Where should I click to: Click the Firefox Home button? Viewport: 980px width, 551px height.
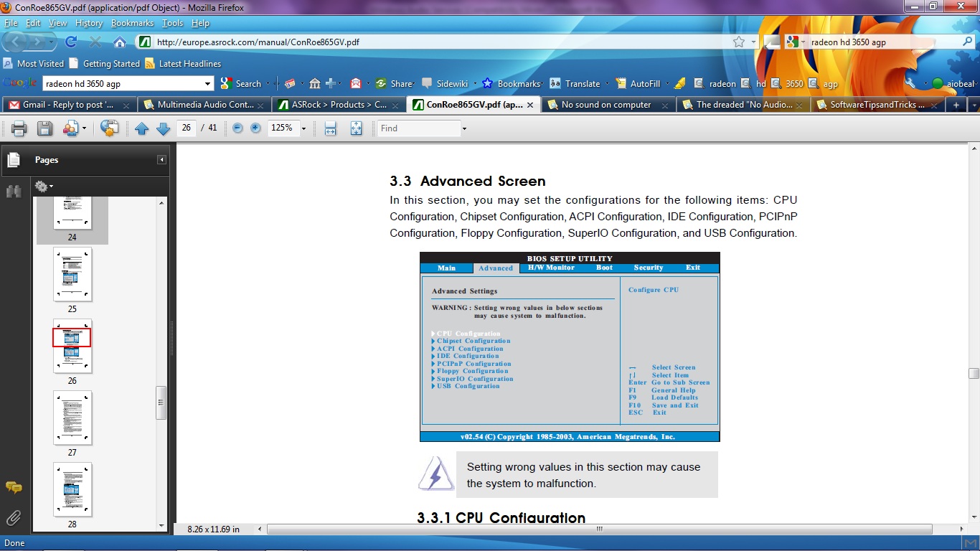pyautogui.click(x=120, y=42)
